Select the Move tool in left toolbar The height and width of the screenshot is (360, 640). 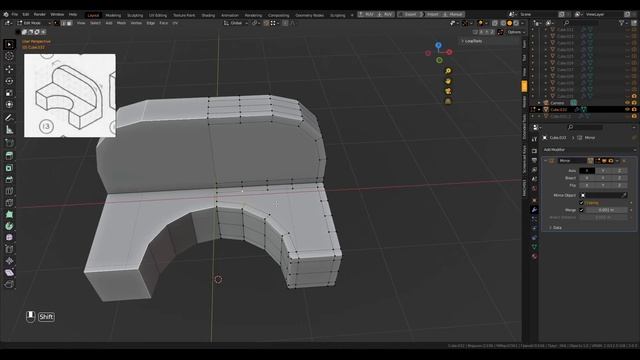pyautogui.click(x=9, y=69)
